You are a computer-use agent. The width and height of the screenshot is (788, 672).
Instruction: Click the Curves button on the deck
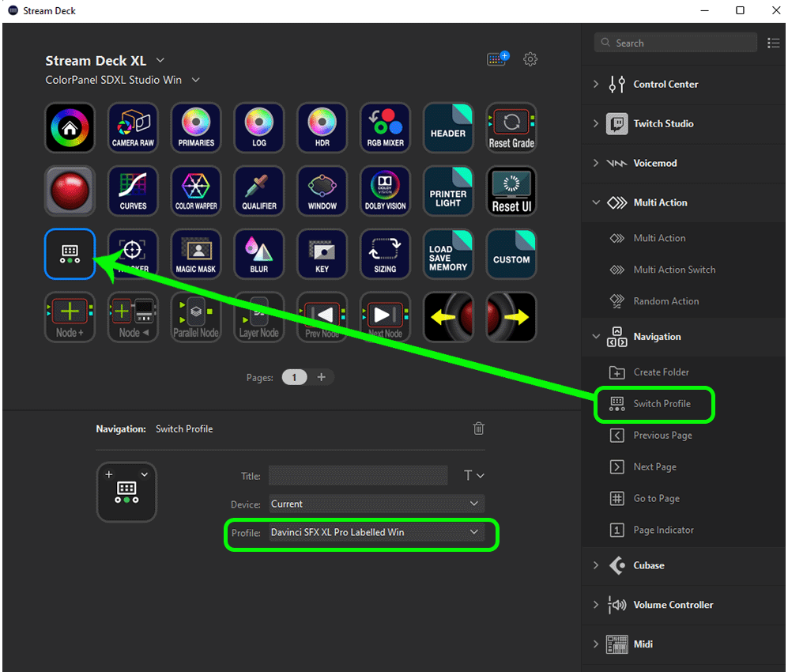pyautogui.click(x=132, y=191)
